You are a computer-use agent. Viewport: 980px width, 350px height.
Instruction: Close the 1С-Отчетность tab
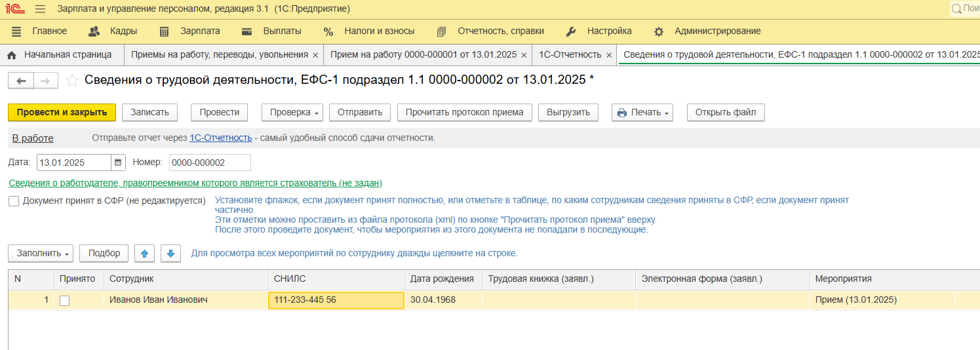tap(609, 55)
